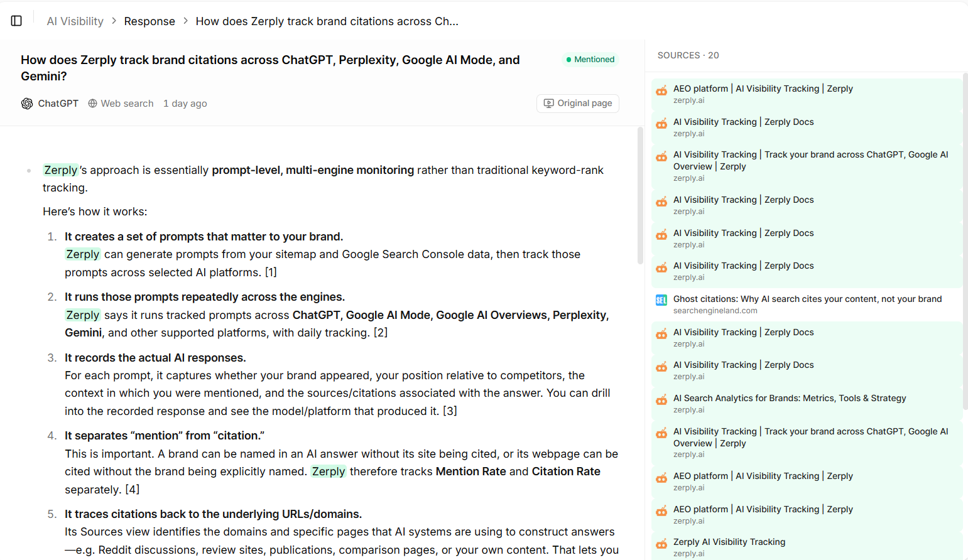Viewport: 968px width, 560px height.
Task: Open the Zerply AI Visibility Tracking source
Action: (807, 547)
